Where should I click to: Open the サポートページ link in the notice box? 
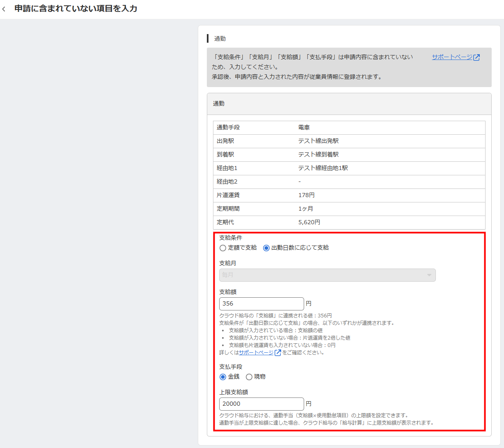[x=452, y=57]
